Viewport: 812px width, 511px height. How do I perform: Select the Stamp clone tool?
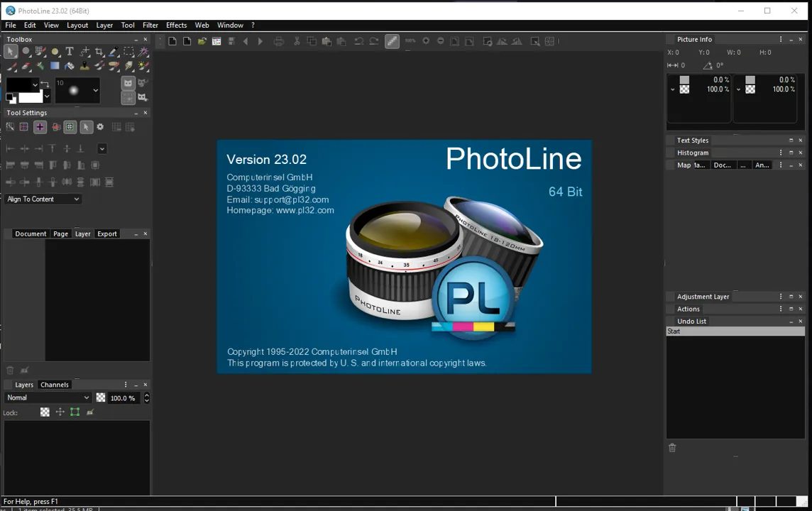pyautogui.click(x=84, y=66)
